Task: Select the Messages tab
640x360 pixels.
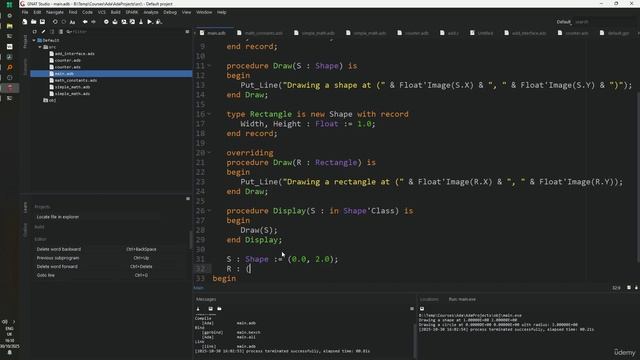Action: [x=206, y=299]
